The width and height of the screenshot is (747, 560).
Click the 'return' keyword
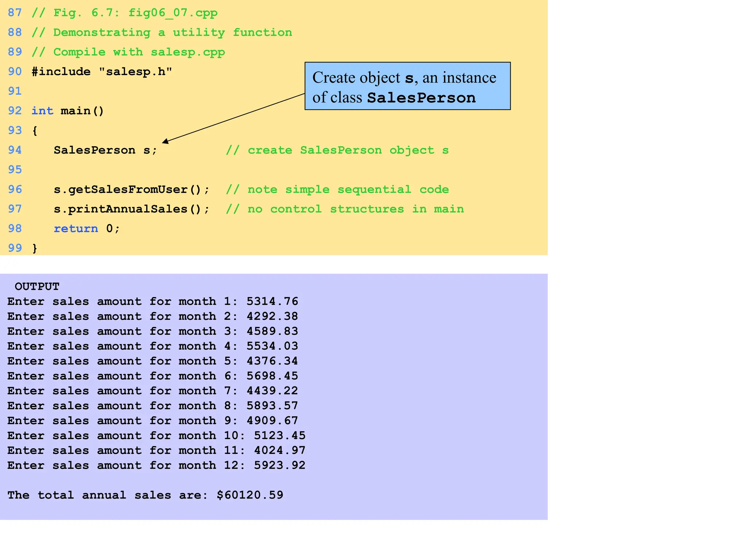coord(76,229)
